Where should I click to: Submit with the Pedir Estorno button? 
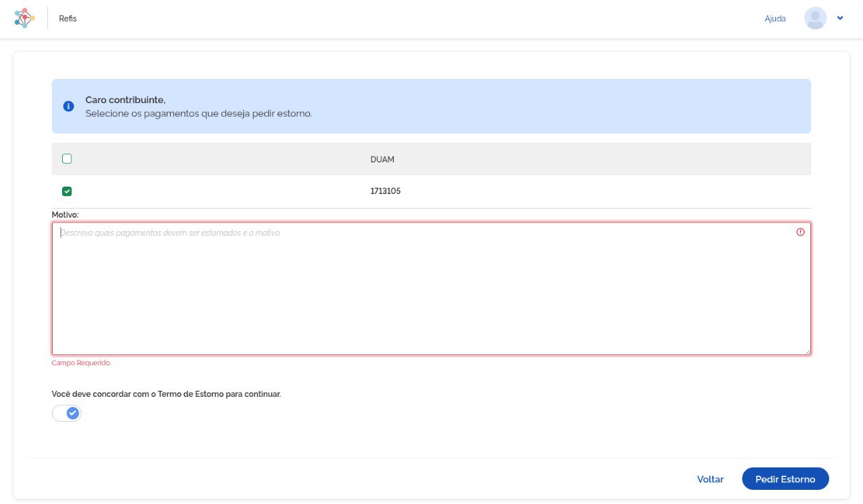(785, 479)
